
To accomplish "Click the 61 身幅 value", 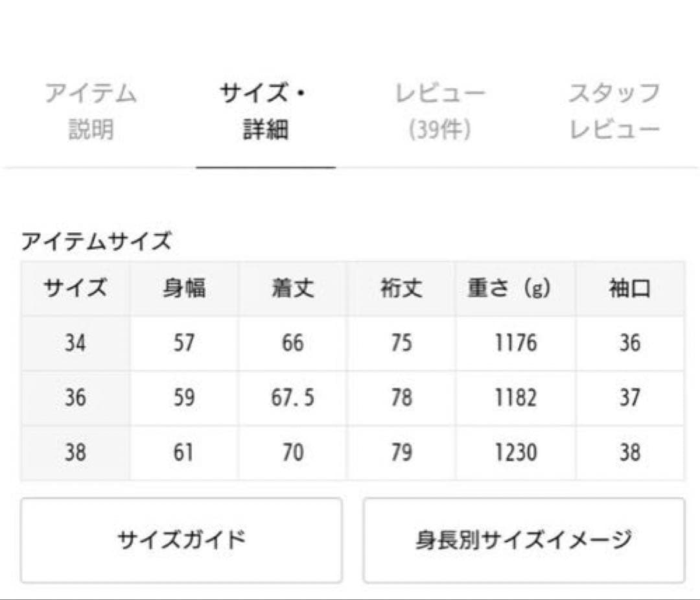I will click(184, 452).
